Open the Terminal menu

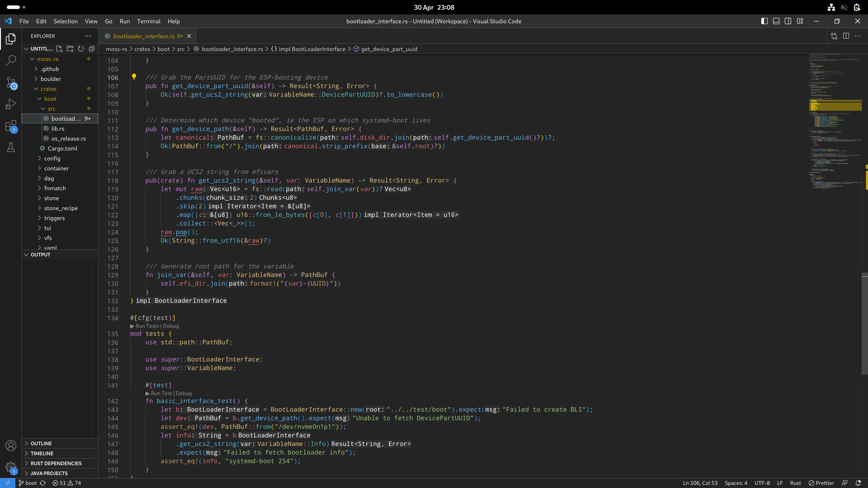click(149, 21)
